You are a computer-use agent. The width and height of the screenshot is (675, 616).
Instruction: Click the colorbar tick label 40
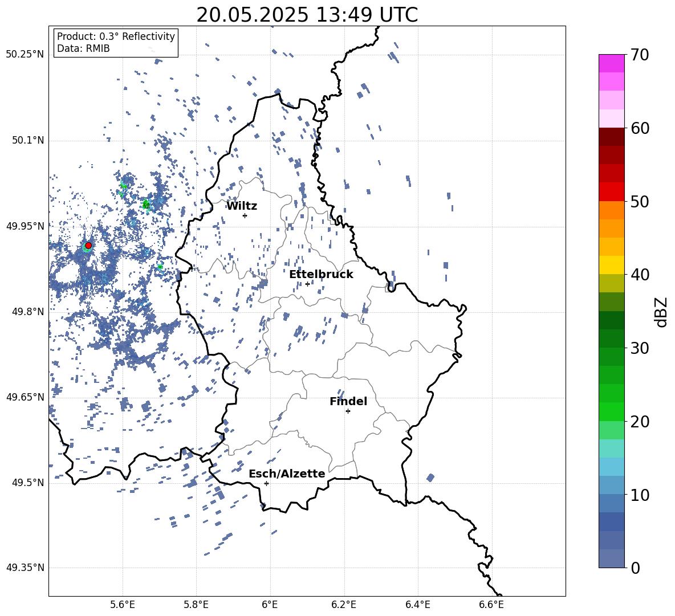(640, 275)
